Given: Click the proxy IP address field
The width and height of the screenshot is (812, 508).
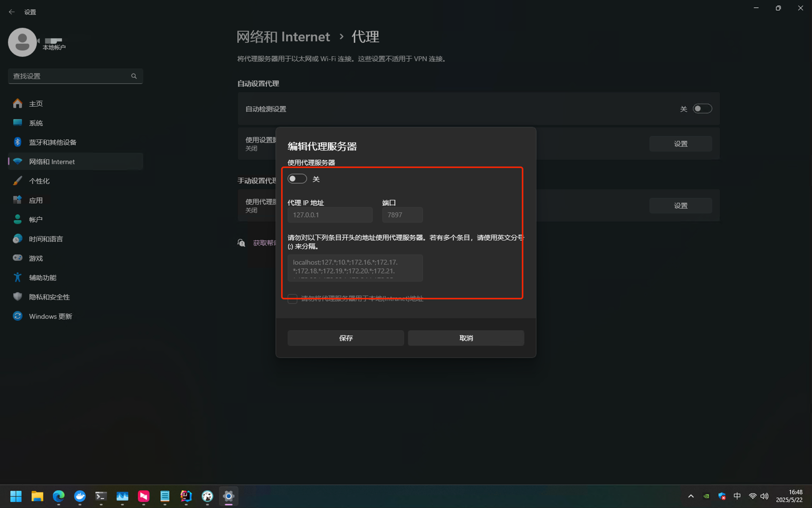Looking at the screenshot, I should (x=330, y=215).
